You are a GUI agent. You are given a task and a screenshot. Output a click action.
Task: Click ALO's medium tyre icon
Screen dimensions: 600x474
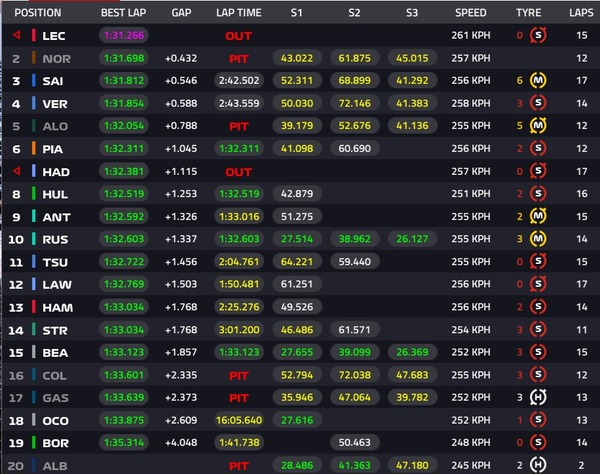click(538, 126)
